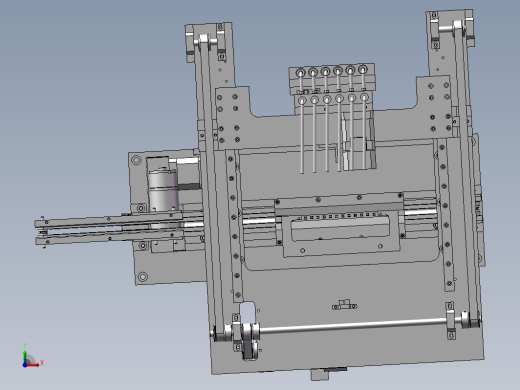520x390 pixels.
Task: Select the rightmost hole in lower six-hole row
Action: click(x=364, y=97)
